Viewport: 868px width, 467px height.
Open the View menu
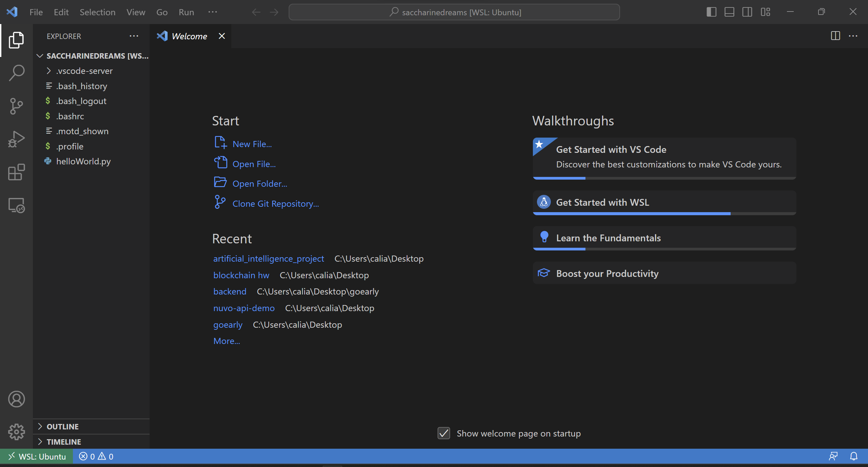click(x=136, y=12)
